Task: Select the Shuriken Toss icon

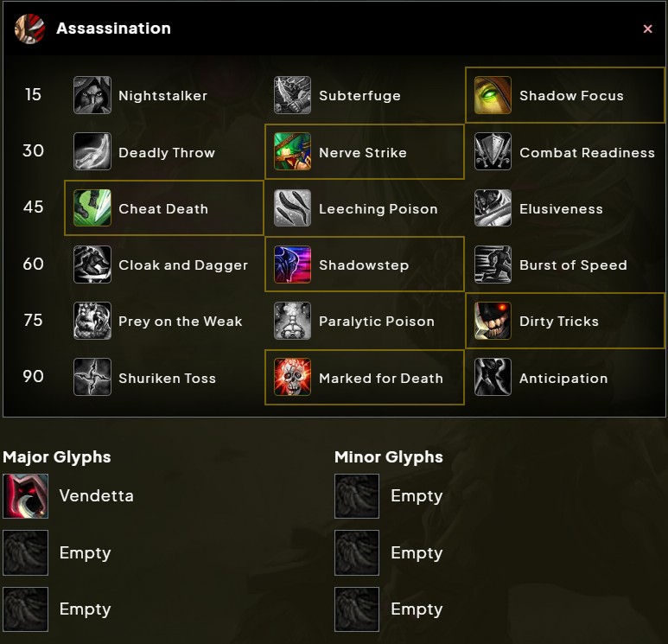Action: tap(92, 378)
